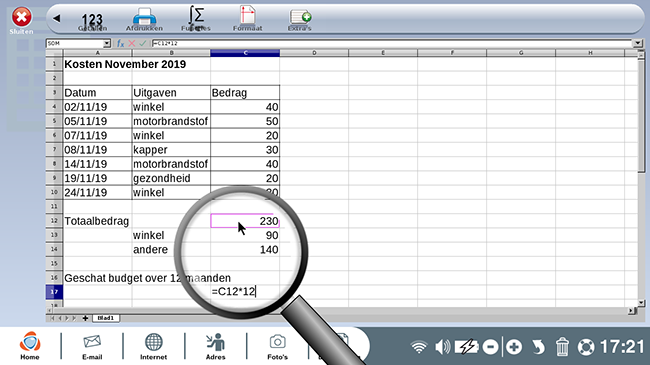650x365 pixels.
Task: Open the Getallen number format tool
Action: 92,21
